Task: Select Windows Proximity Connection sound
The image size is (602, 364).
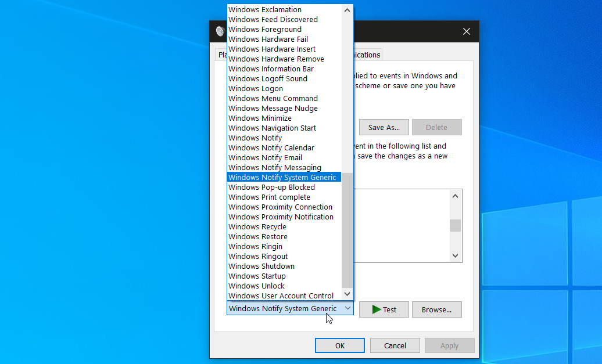Action: coord(284,207)
